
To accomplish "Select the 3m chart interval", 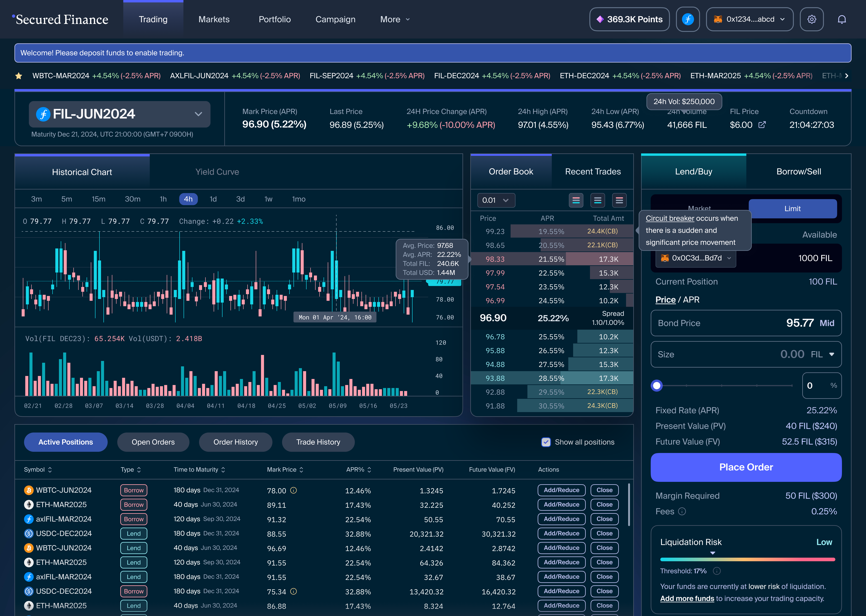I will pos(36,199).
